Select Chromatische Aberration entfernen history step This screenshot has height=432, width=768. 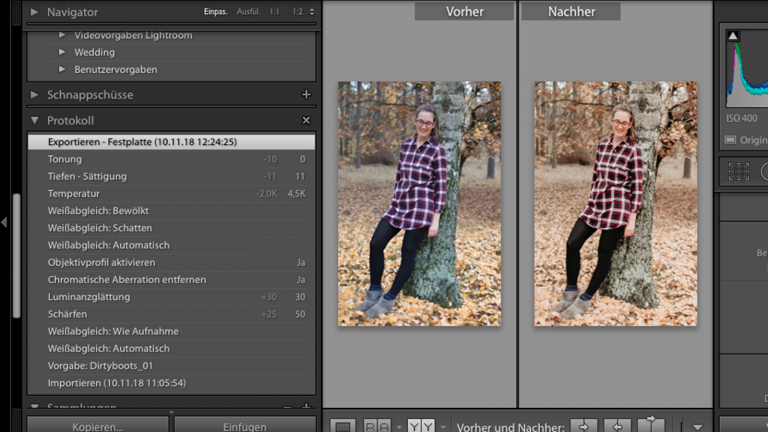coord(171,280)
